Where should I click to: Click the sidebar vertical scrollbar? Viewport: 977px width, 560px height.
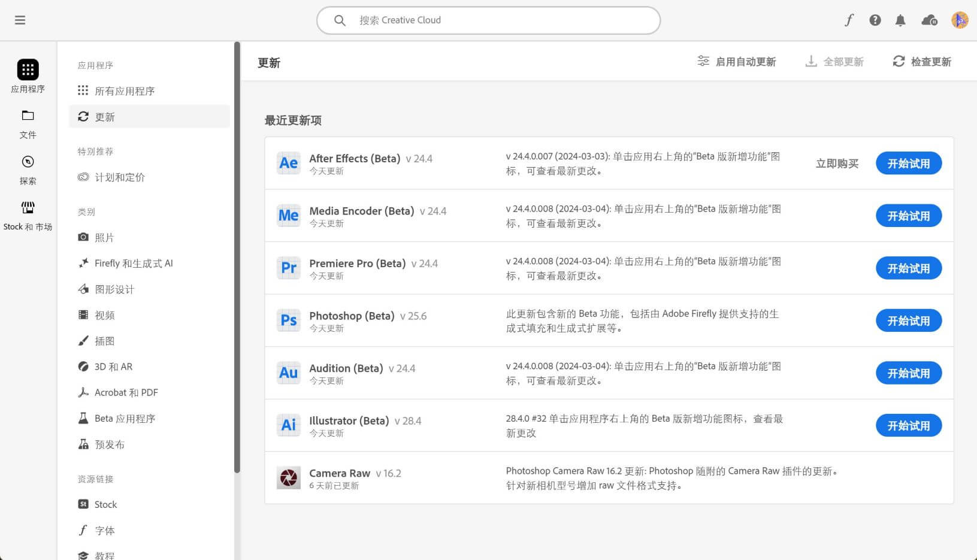coord(237,258)
